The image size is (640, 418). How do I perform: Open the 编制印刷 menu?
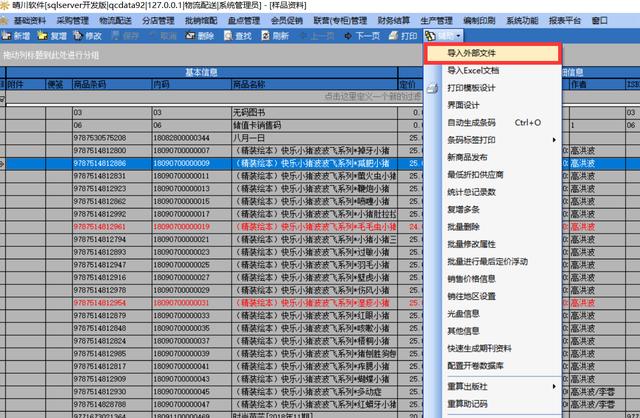point(479,20)
